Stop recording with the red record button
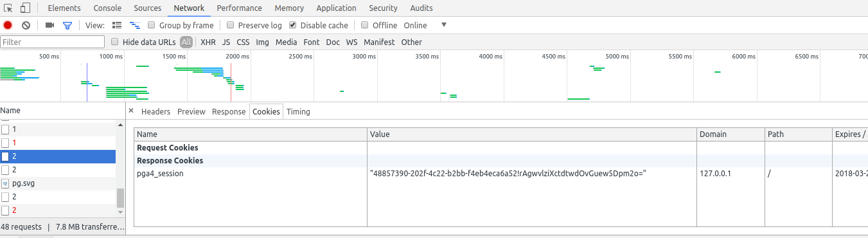 pos(8,25)
